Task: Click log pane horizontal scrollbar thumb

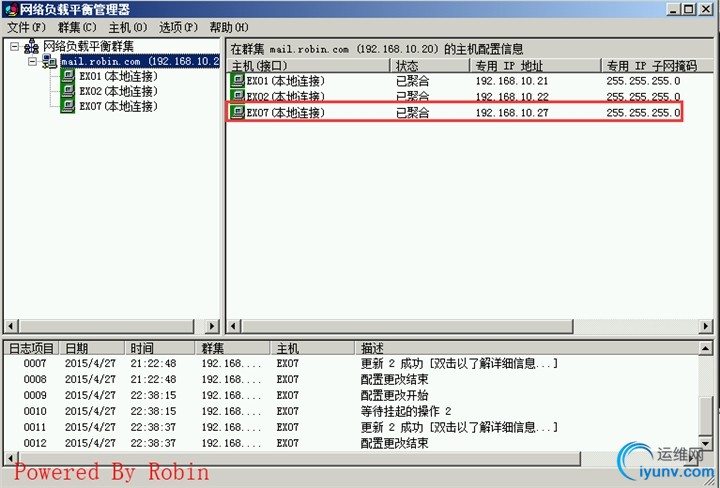Action: point(299,458)
